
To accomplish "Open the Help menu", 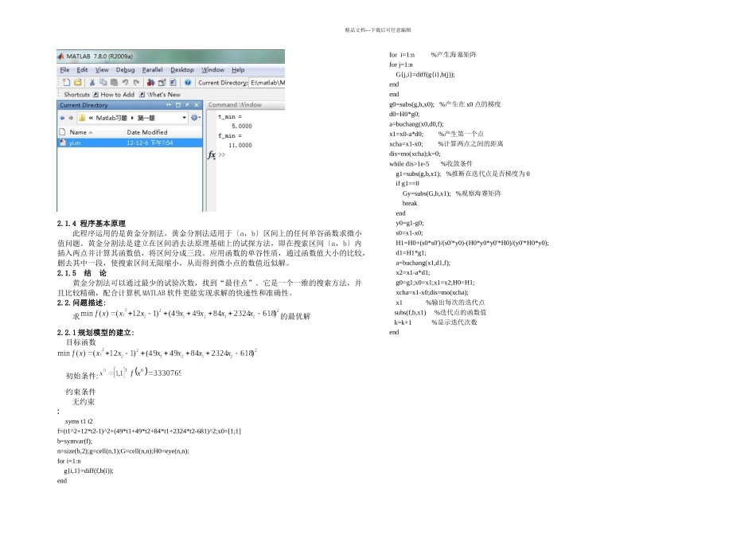I will pyautogui.click(x=238, y=70).
